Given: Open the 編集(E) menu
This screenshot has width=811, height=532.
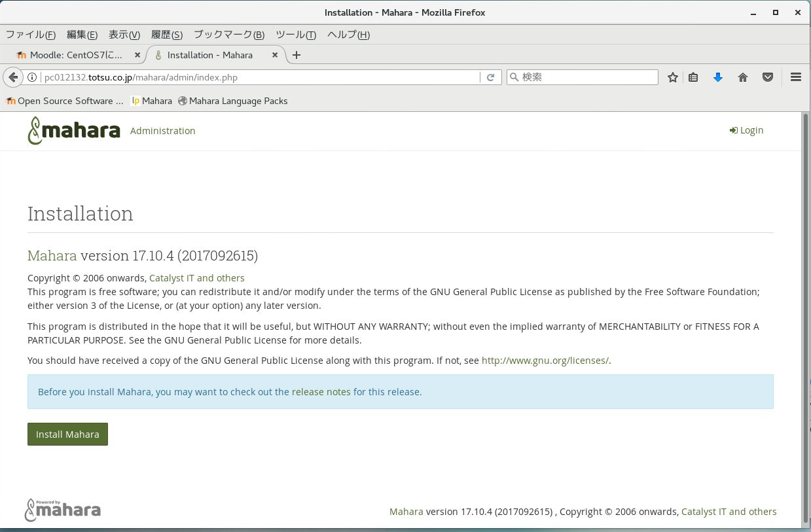Looking at the screenshot, I should (x=82, y=35).
